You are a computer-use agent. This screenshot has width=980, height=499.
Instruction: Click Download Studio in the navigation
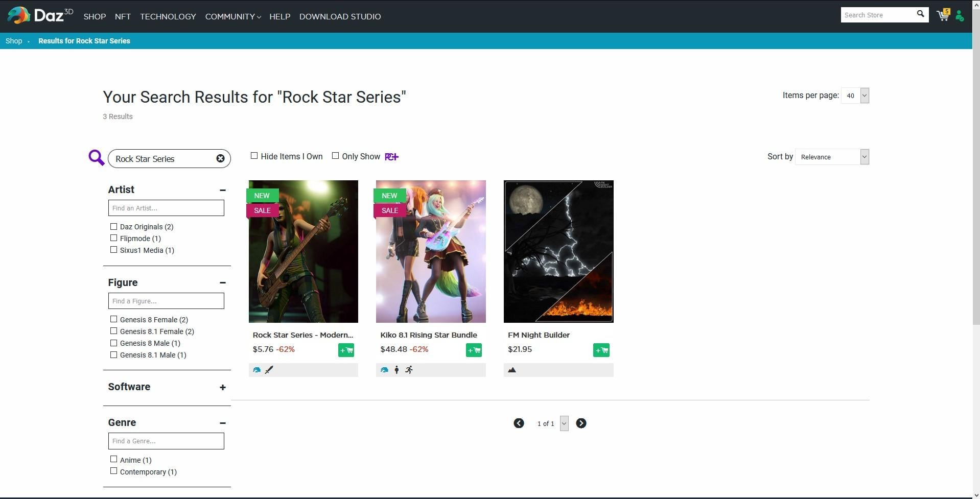[x=340, y=16]
